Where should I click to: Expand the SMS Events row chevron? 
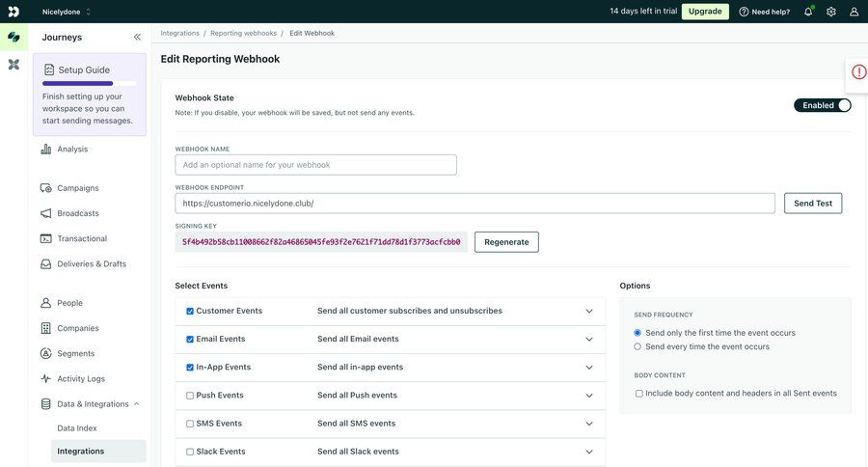pos(589,424)
